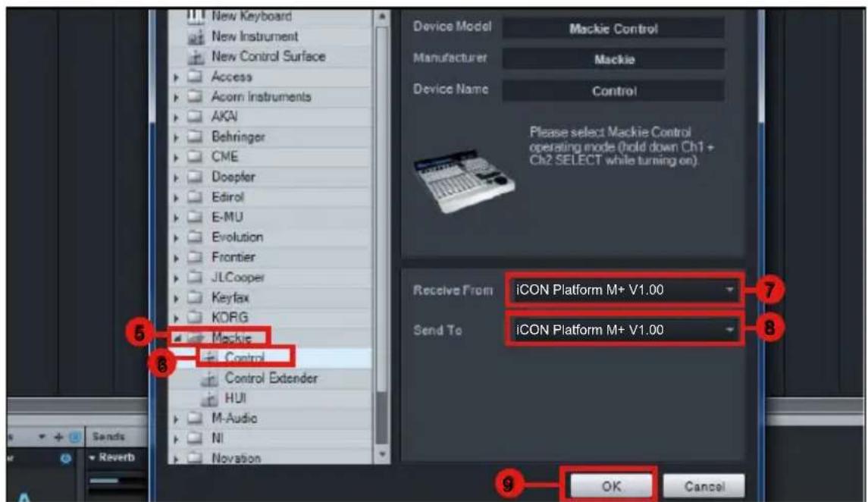
Task: Click the CME folder icon
Action: [195, 157]
